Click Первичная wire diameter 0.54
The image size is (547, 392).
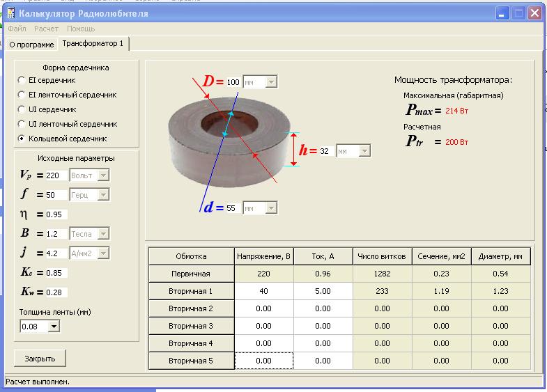coord(500,274)
